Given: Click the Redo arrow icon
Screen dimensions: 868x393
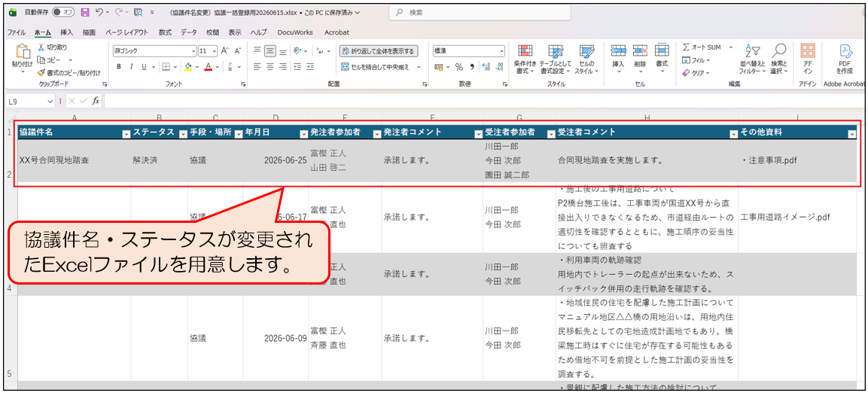Looking at the screenshot, I should pos(117,12).
